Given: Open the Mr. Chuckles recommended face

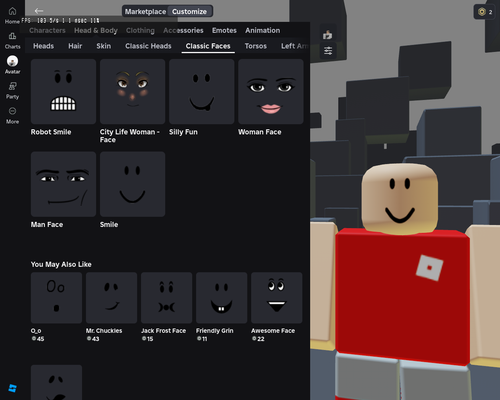Looking at the screenshot, I should point(111,298).
